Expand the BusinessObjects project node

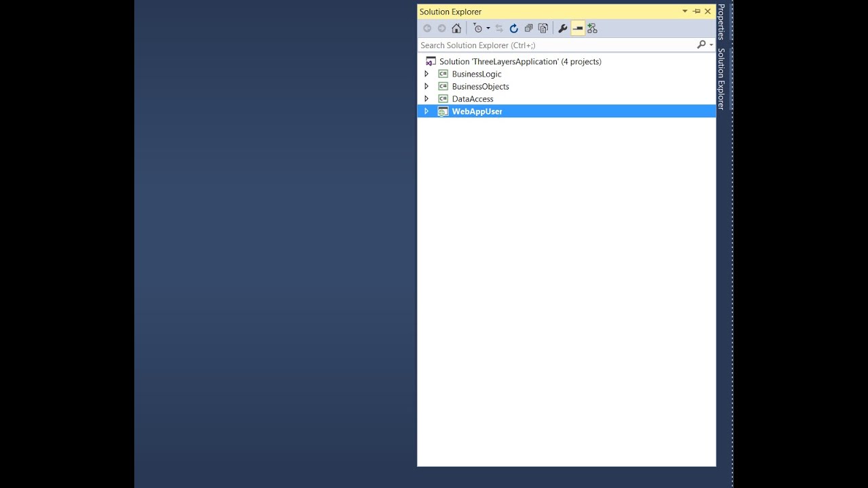coord(427,87)
